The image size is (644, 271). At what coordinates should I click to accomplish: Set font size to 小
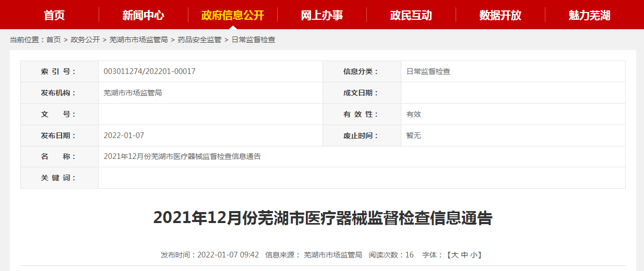click(473, 255)
